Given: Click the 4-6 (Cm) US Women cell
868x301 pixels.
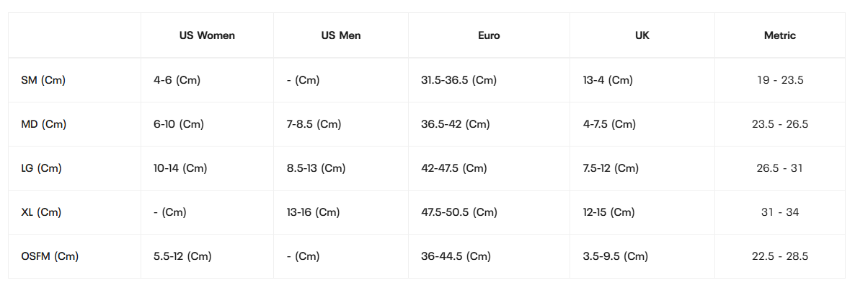Looking at the screenshot, I should tap(177, 80).
